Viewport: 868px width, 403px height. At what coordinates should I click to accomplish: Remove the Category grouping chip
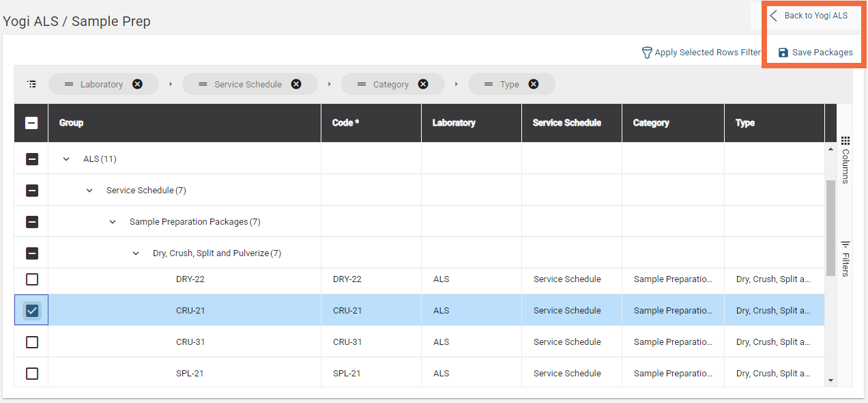423,84
